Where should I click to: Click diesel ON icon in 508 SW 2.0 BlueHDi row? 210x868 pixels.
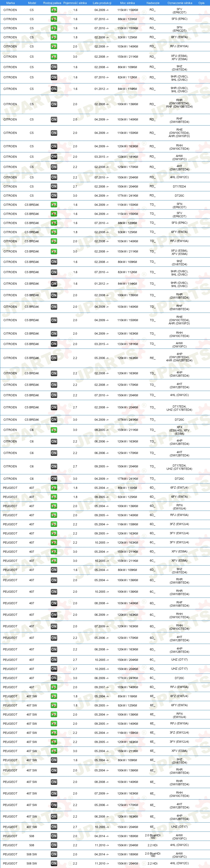pos(54,854)
